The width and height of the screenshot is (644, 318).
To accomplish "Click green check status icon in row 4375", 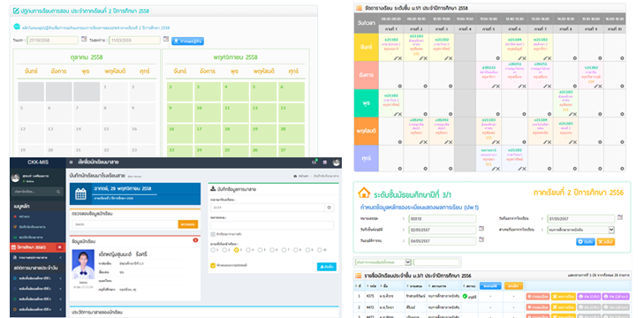I will click(x=465, y=296).
